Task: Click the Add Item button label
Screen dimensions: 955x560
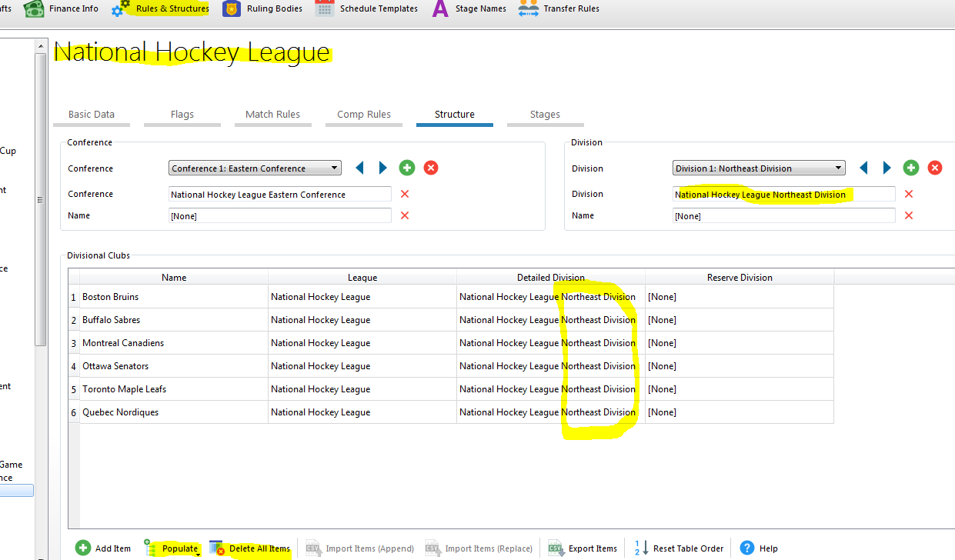Action: click(x=113, y=548)
